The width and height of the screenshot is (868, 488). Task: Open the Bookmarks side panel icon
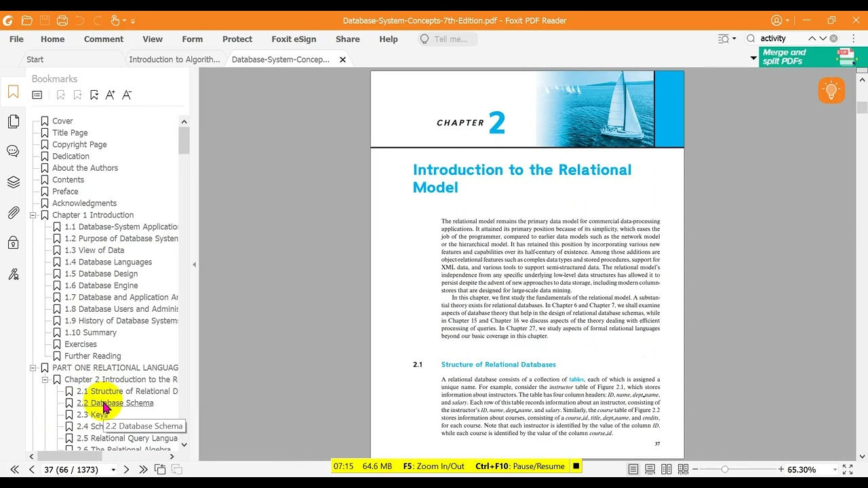tap(13, 92)
